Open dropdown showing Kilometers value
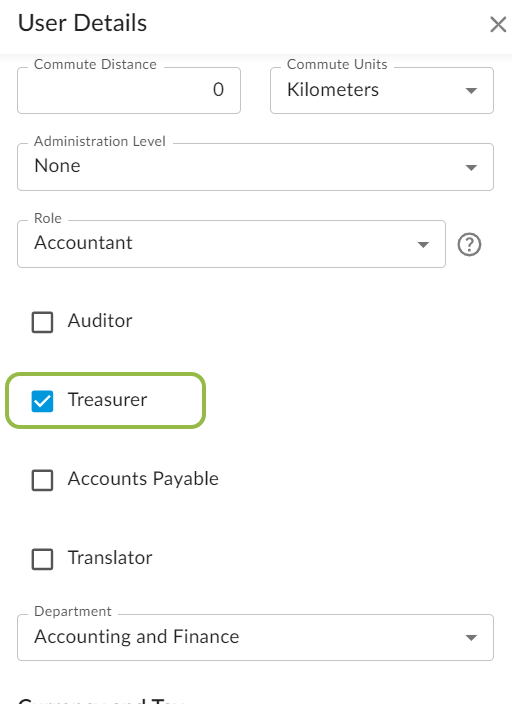 click(x=382, y=91)
